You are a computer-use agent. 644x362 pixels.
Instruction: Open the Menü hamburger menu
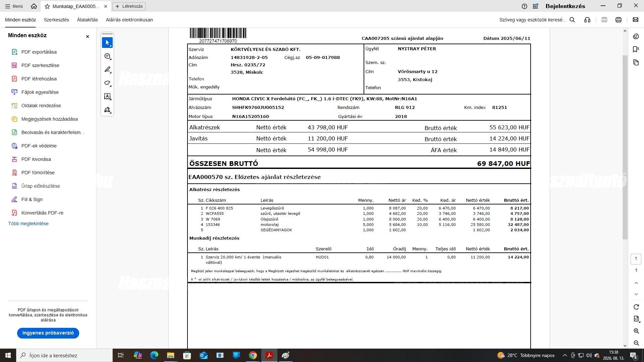(14, 6)
